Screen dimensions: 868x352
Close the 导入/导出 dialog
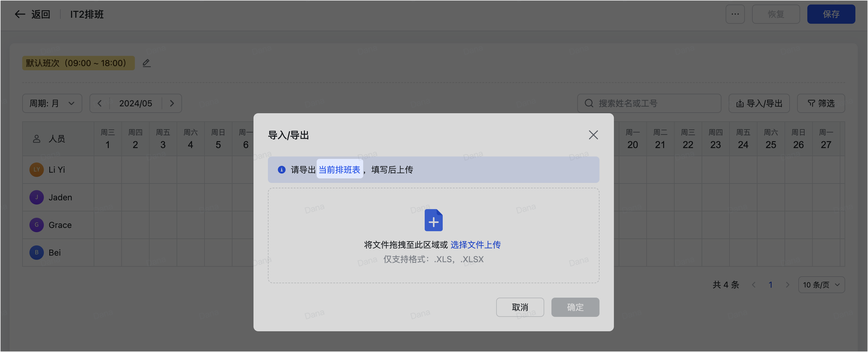[x=593, y=135]
